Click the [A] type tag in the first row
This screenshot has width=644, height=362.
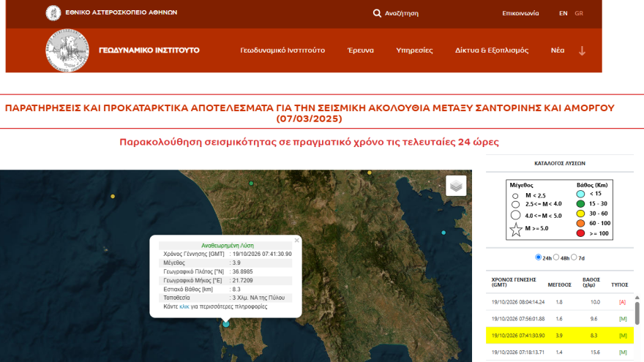pyautogui.click(x=622, y=302)
